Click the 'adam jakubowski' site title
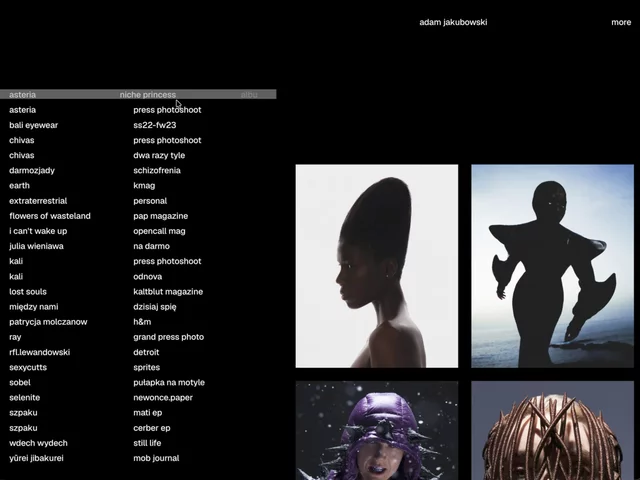The height and width of the screenshot is (480, 640). coord(453,22)
